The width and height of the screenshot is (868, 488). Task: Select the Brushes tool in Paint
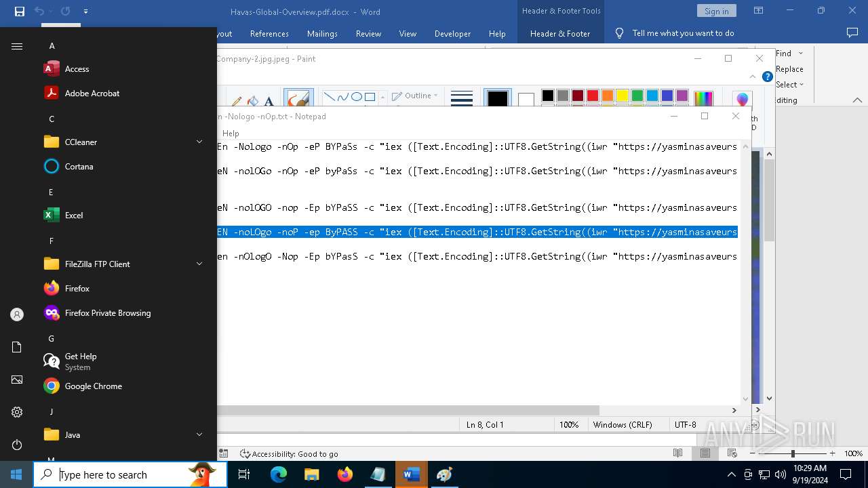click(x=298, y=98)
